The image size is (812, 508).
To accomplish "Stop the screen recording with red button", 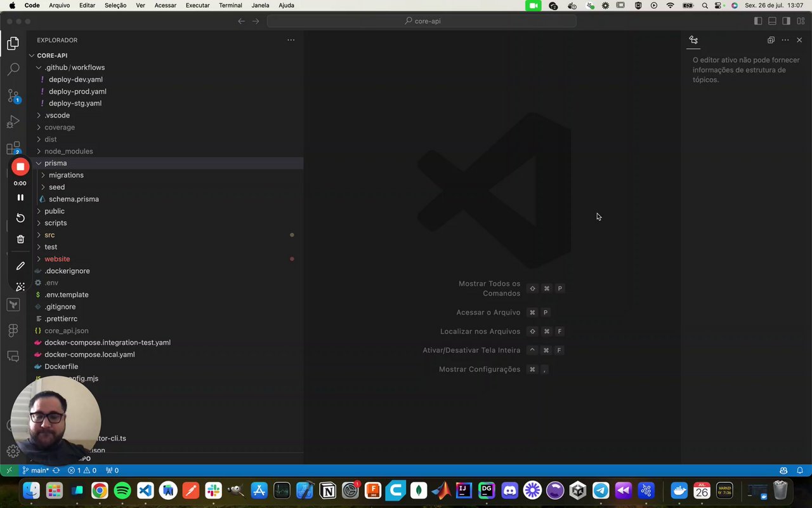I will tap(20, 166).
